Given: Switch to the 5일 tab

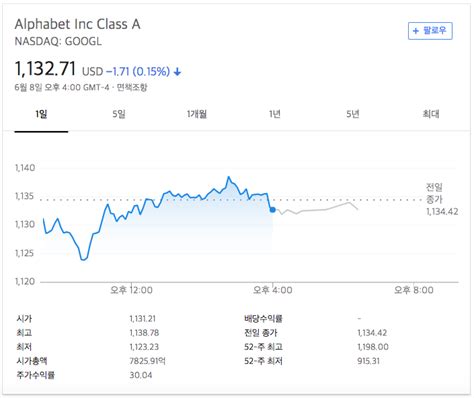Looking at the screenshot, I should pyautogui.click(x=119, y=114).
